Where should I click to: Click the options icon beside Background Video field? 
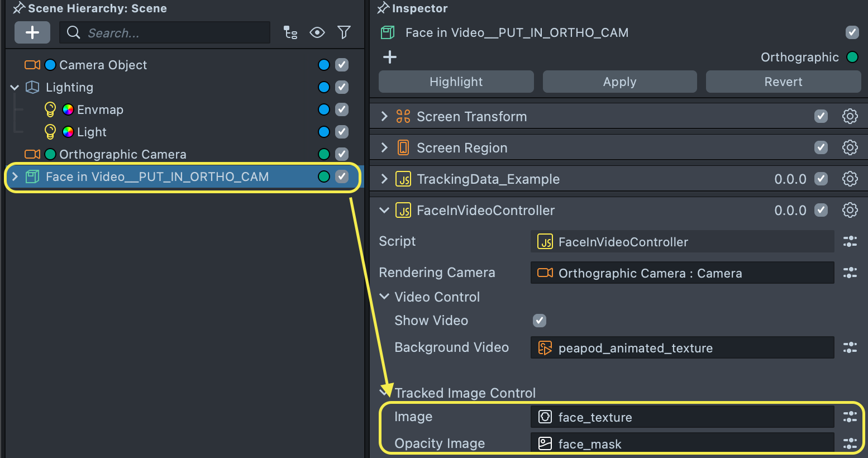click(850, 347)
